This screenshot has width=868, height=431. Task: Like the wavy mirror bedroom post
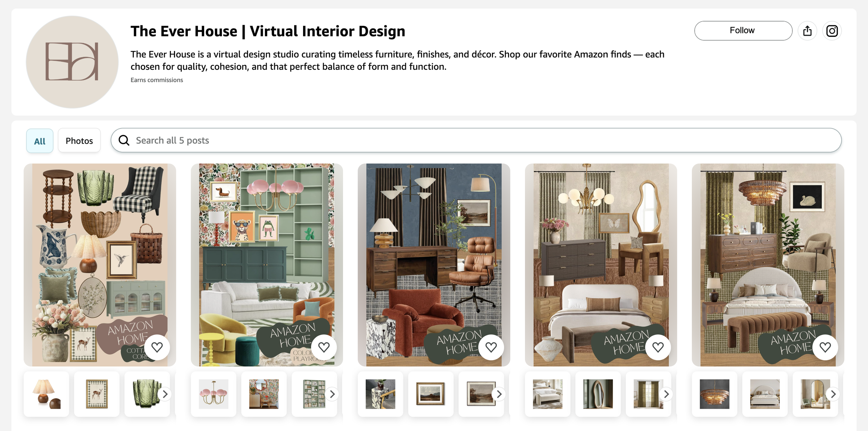[658, 347]
